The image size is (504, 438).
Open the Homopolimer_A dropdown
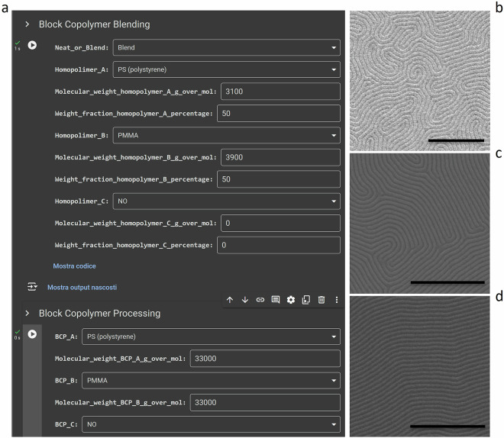pos(226,70)
